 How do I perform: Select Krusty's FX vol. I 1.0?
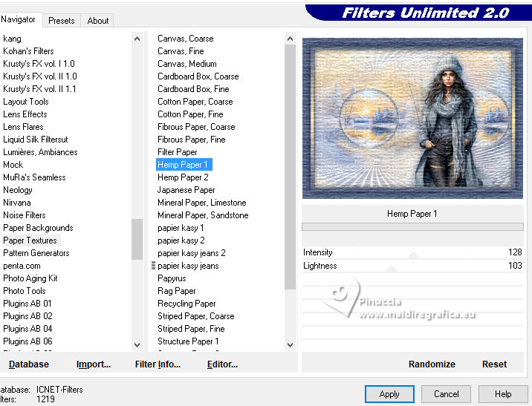[39, 64]
